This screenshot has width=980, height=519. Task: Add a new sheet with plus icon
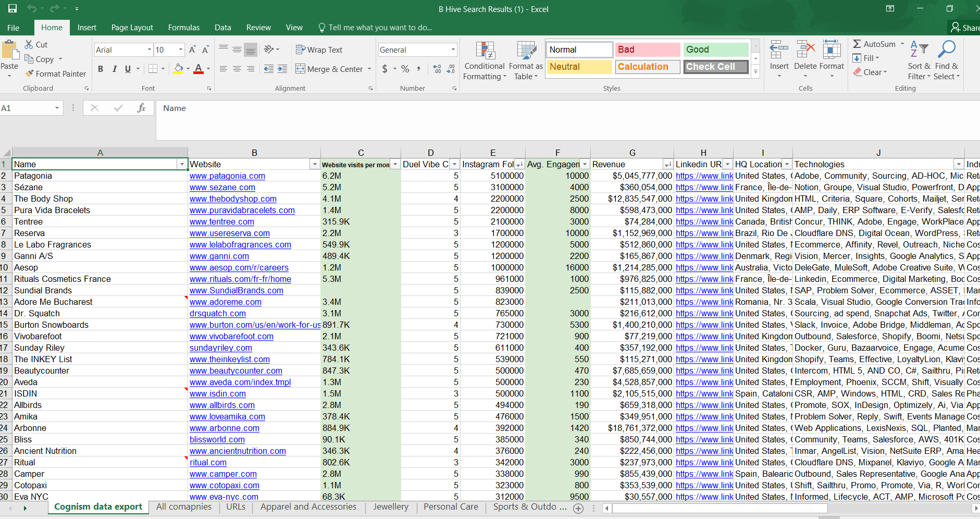click(x=578, y=508)
